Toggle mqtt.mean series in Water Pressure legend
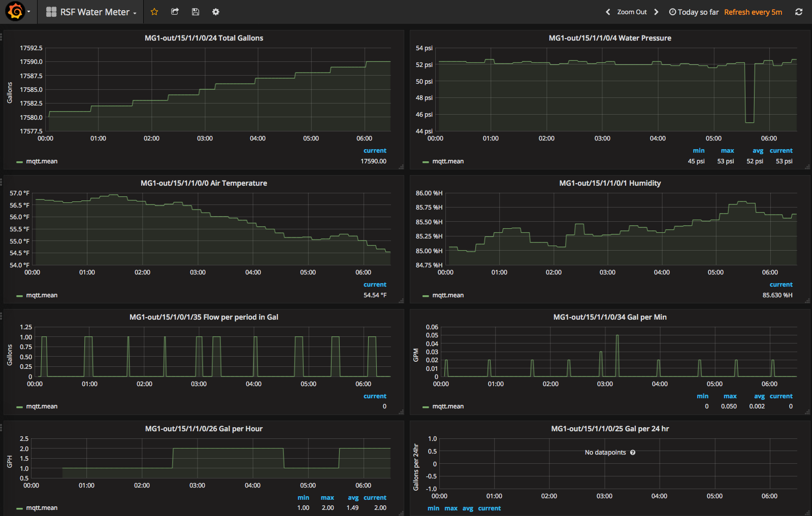The image size is (812, 516). 448,161
